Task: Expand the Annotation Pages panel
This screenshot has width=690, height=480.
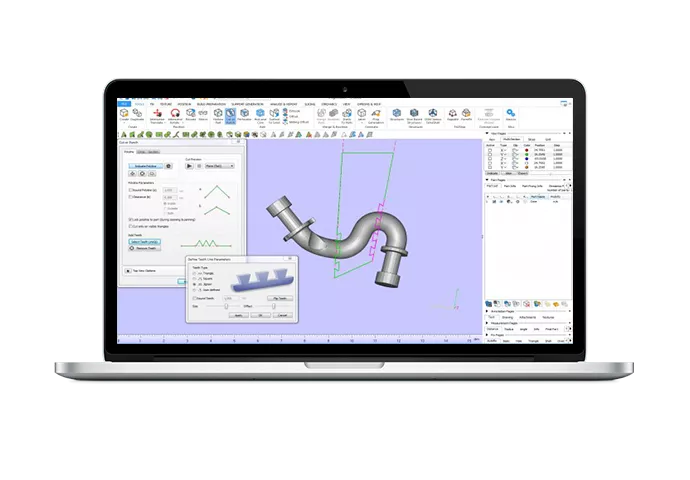Action: [487, 311]
